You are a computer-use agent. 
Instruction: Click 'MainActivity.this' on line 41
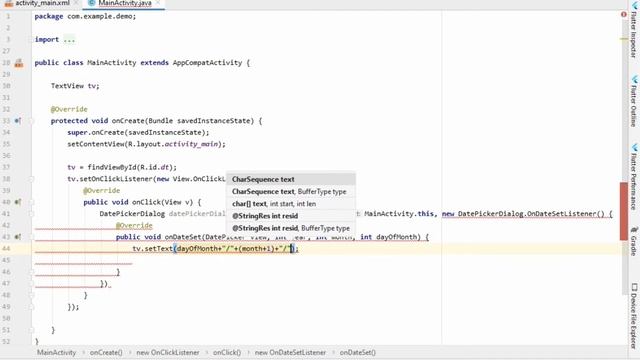(399, 214)
